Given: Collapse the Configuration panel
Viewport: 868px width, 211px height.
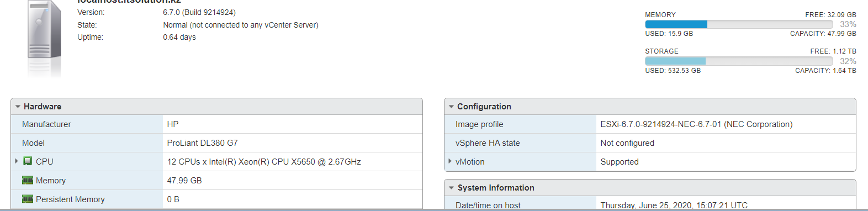Looking at the screenshot, I should click(x=452, y=107).
